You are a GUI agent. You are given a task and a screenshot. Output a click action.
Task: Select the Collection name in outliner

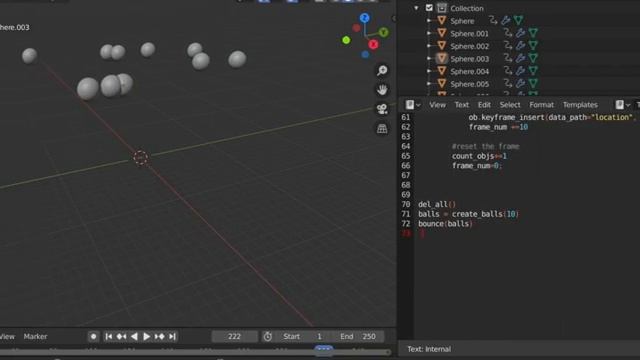tap(467, 8)
